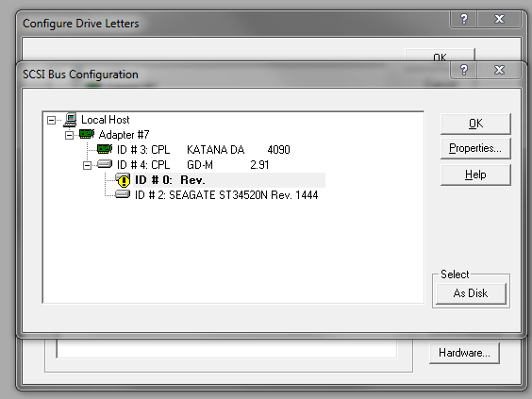
Task: Open the Hardware... button in background dialog
Action: click(x=464, y=353)
